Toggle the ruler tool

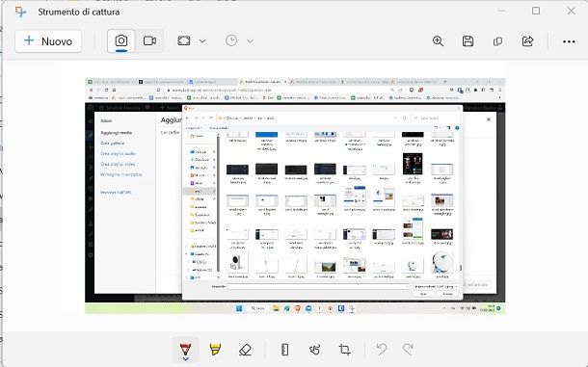[285, 350]
